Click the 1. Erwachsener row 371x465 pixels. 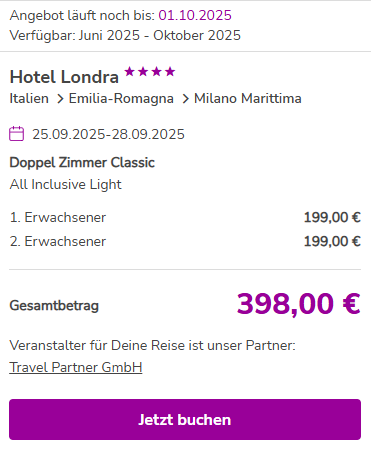point(185,217)
